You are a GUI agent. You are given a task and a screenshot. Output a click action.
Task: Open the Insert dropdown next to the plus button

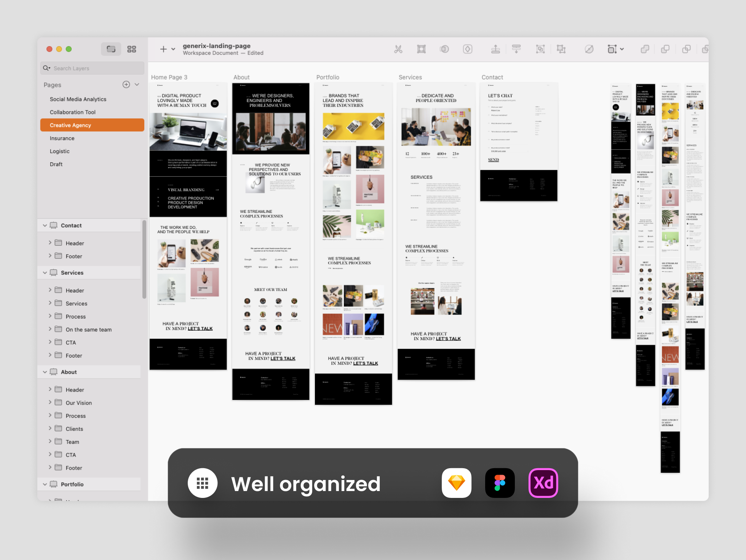coord(173,49)
